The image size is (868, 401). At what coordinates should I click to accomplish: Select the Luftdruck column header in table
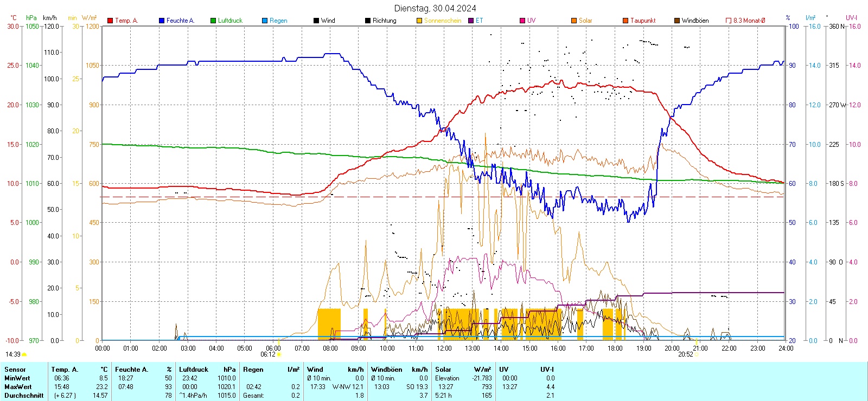click(194, 370)
